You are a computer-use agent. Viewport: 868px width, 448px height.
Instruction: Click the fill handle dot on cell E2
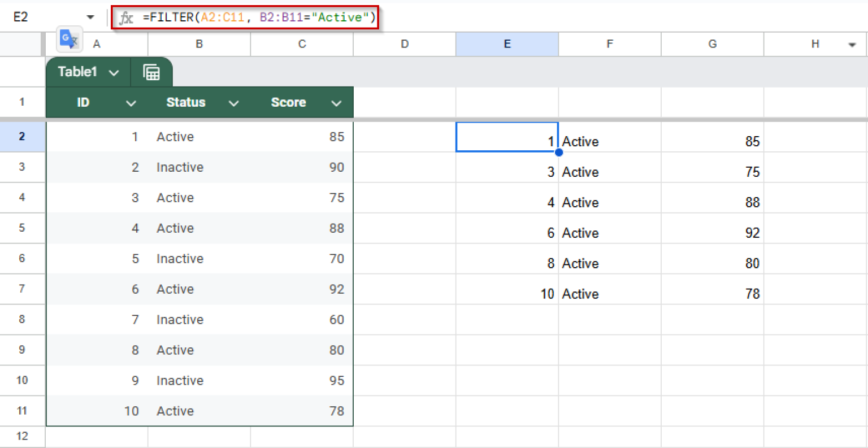(558, 151)
